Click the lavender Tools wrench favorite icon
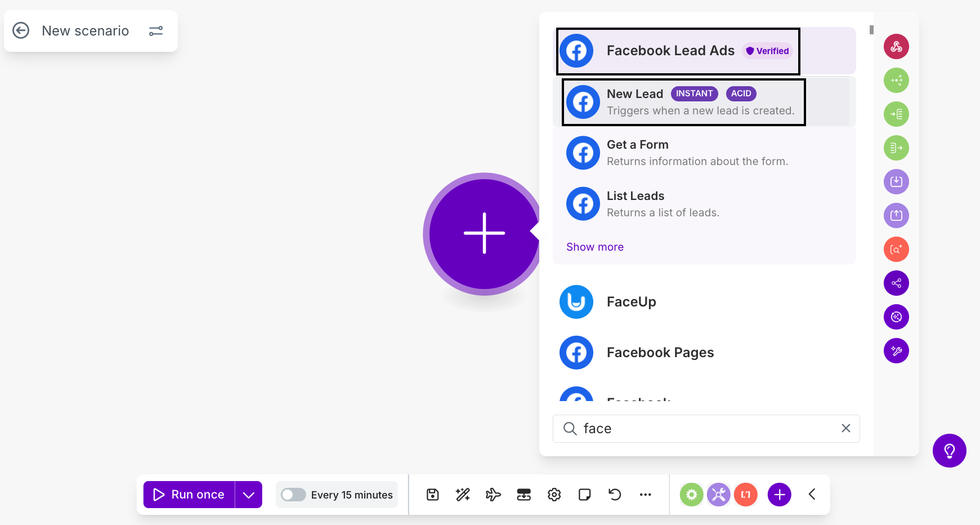This screenshot has width=980, height=525. (x=718, y=495)
